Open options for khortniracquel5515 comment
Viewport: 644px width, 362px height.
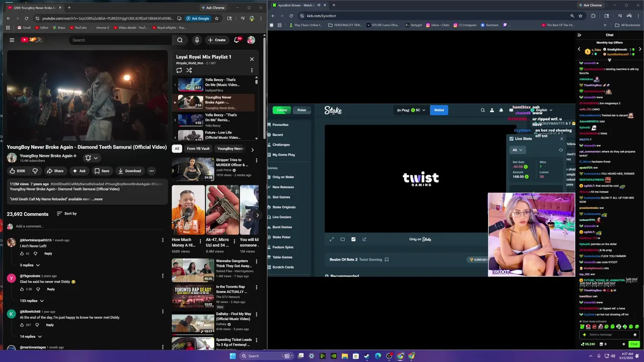(x=163, y=240)
